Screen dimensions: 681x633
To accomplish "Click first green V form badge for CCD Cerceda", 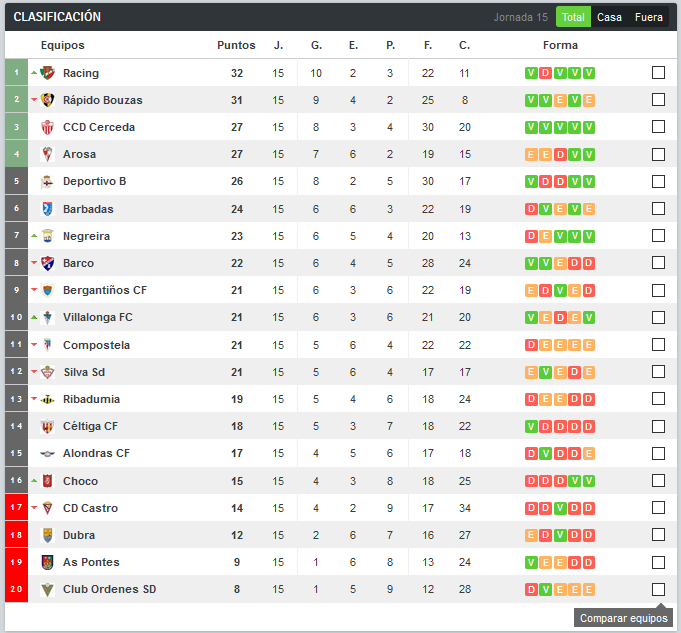I will pyautogui.click(x=531, y=127).
